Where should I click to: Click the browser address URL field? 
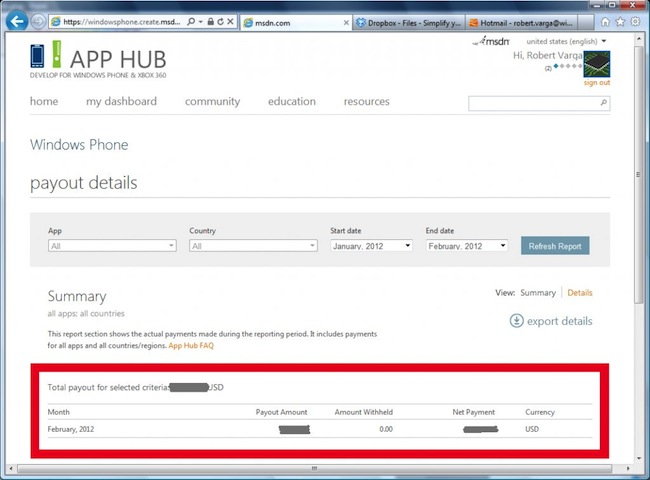click(121, 22)
